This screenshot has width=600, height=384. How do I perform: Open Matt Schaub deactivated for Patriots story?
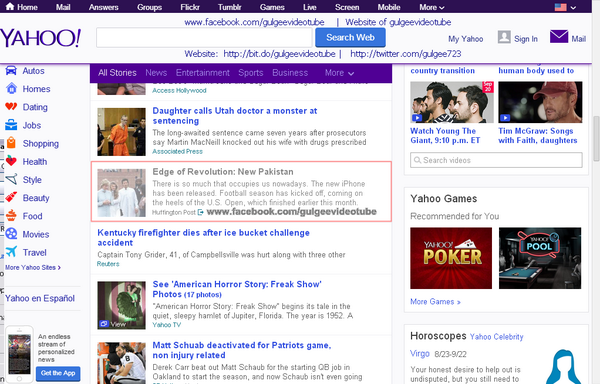pos(242,350)
